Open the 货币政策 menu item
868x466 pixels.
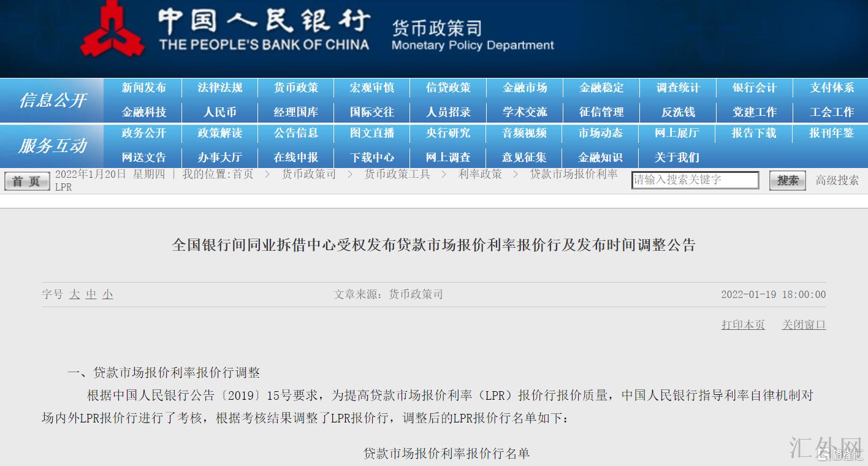tap(296, 88)
